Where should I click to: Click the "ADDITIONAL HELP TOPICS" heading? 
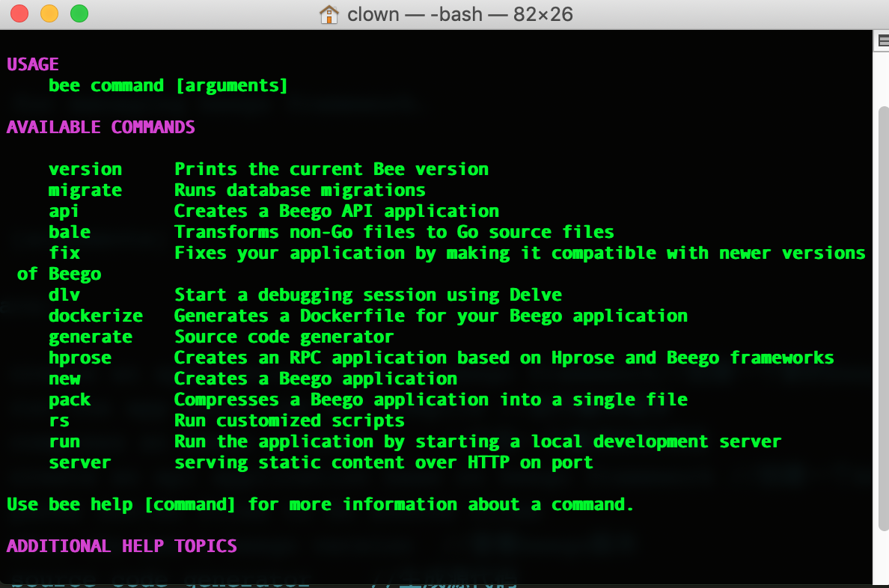click(x=122, y=546)
